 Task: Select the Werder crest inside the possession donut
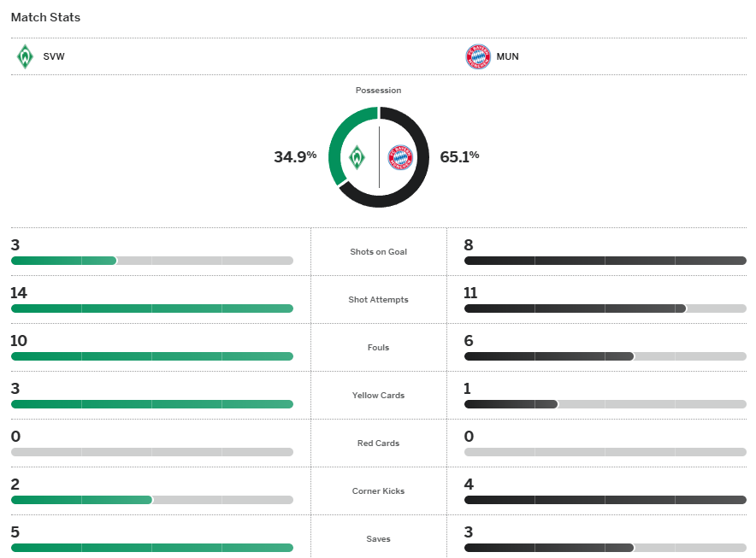click(357, 157)
